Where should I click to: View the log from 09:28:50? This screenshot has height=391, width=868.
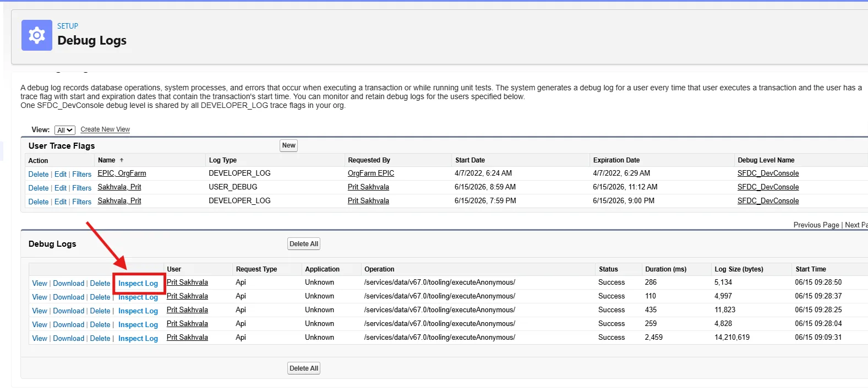point(40,283)
